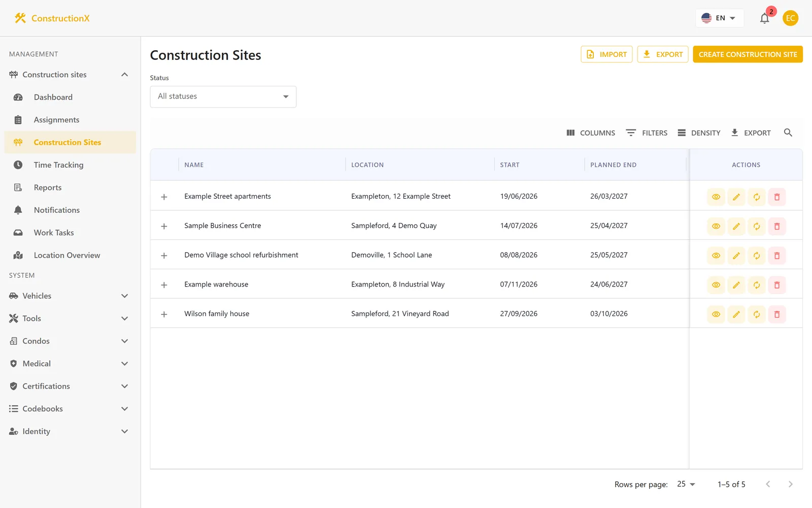Edit the Example Street apartments row
The image size is (812, 508).
click(x=736, y=197)
